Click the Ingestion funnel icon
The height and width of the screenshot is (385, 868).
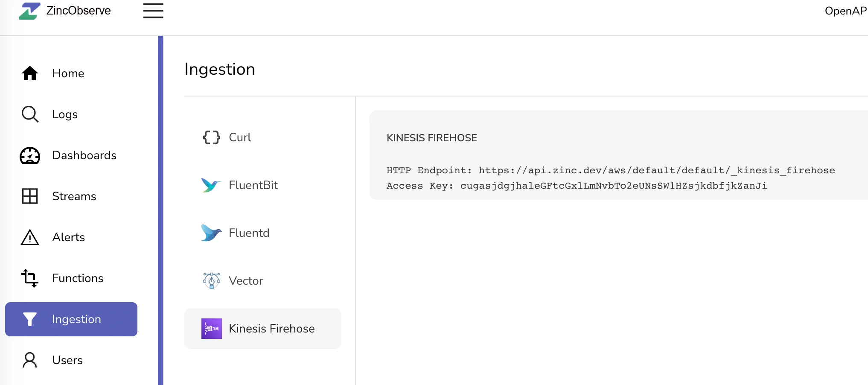(30, 319)
